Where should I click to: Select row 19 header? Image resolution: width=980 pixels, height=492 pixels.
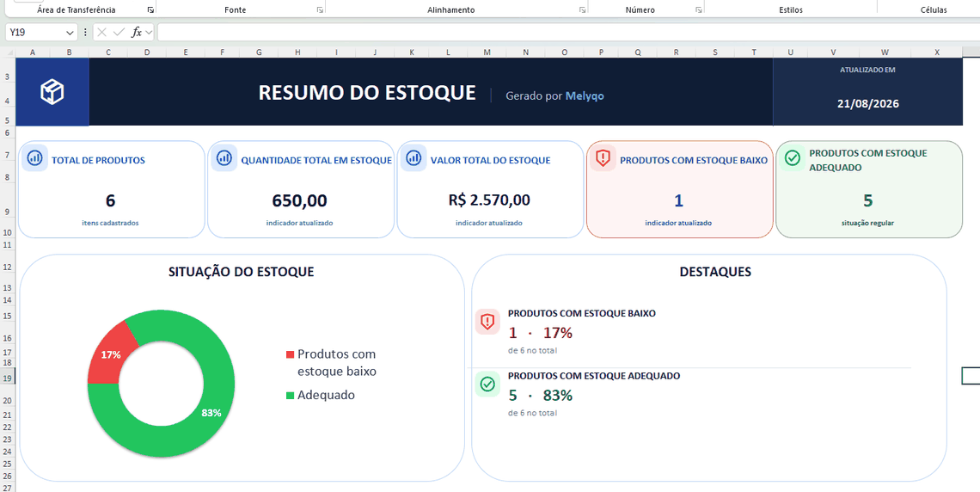click(x=8, y=378)
